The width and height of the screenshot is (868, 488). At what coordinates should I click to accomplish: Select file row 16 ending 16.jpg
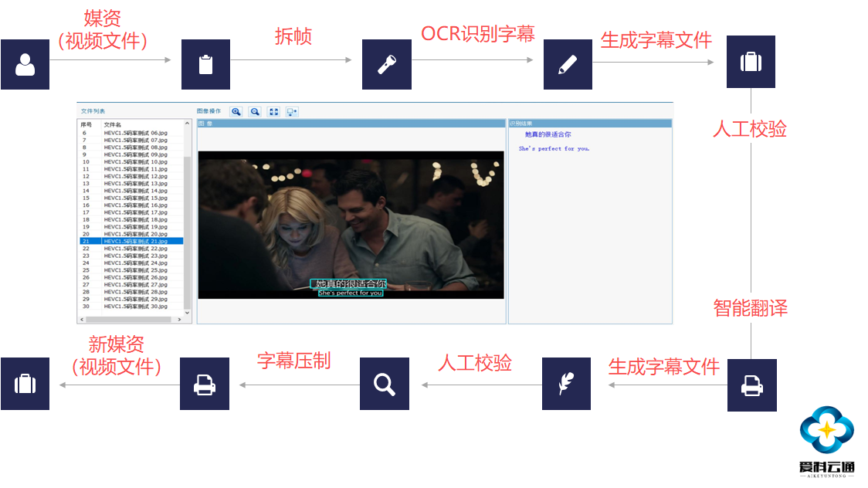click(132, 205)
